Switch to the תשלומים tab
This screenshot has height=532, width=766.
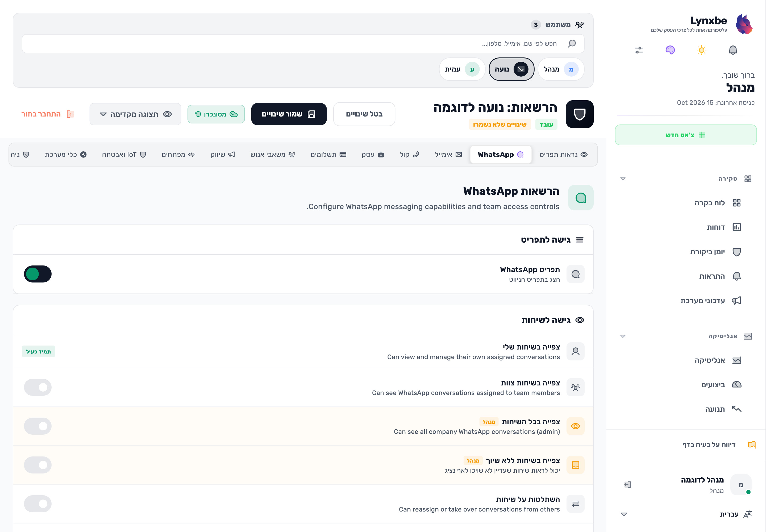coord(328,155)
